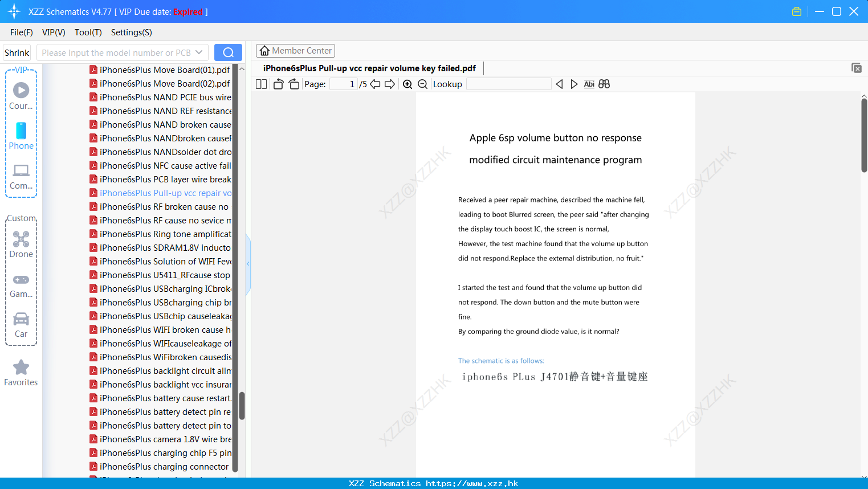
Task: Select the Phone category icon
Action: pyautogui.click(x=21, y=136)
